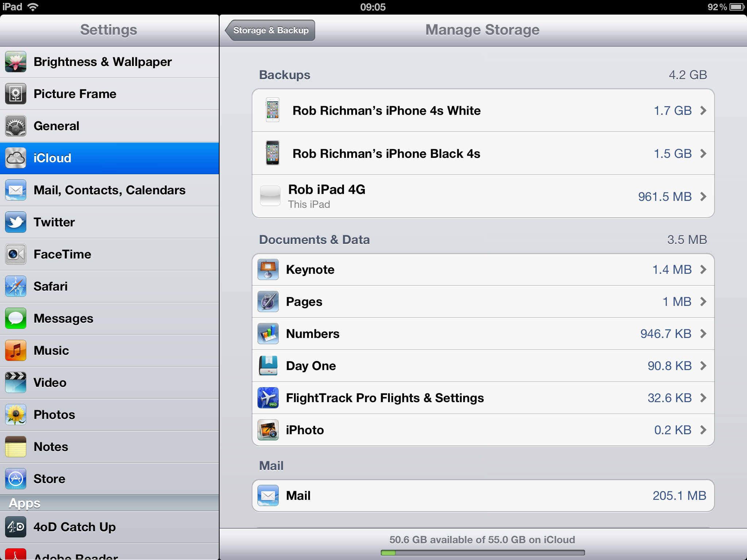This screenshot has width=747, height=560.
Task: Tap the Video clapperboard icon
Action: pos(16,382)
